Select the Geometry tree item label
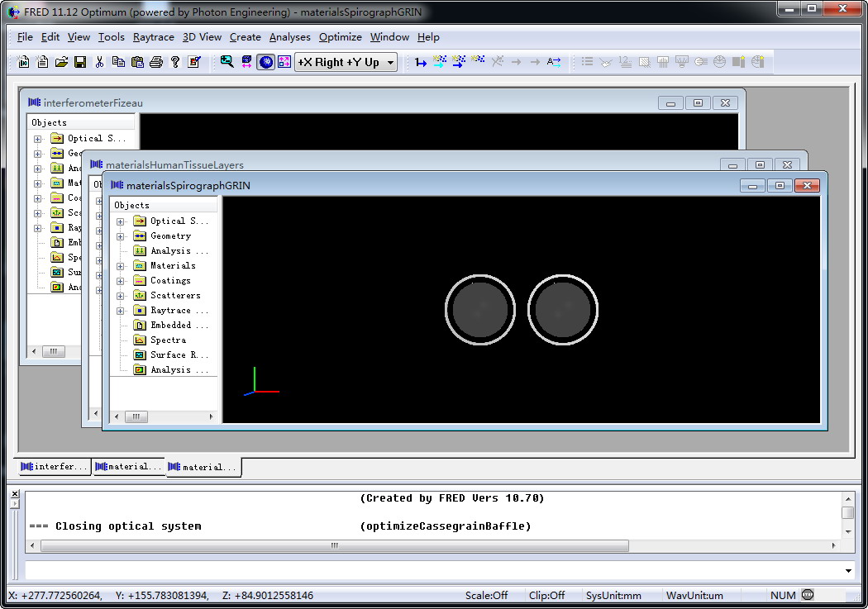This screenshot has width=868, height=609. coord(170,236)
